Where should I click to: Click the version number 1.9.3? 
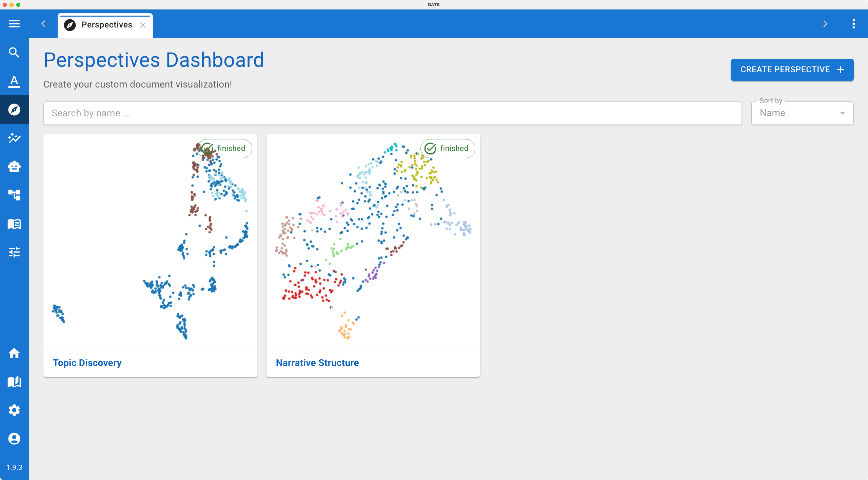(14, 467)
